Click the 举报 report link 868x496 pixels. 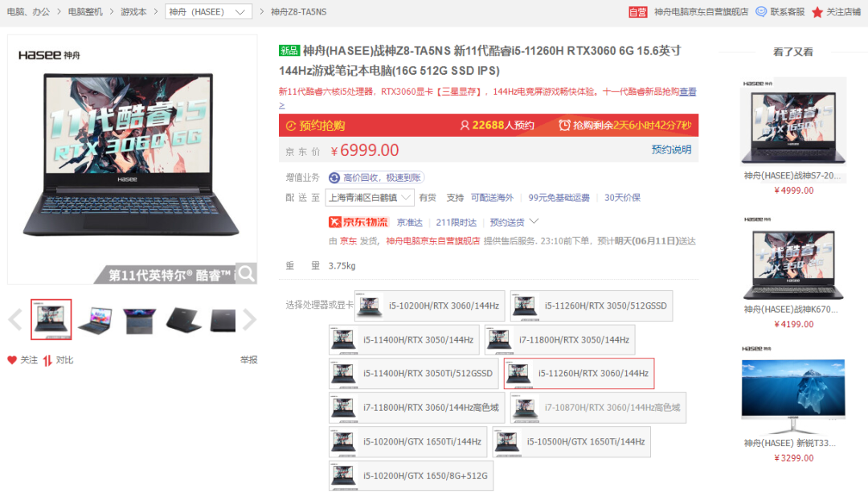pyautogui.click(x=248, y=360)
